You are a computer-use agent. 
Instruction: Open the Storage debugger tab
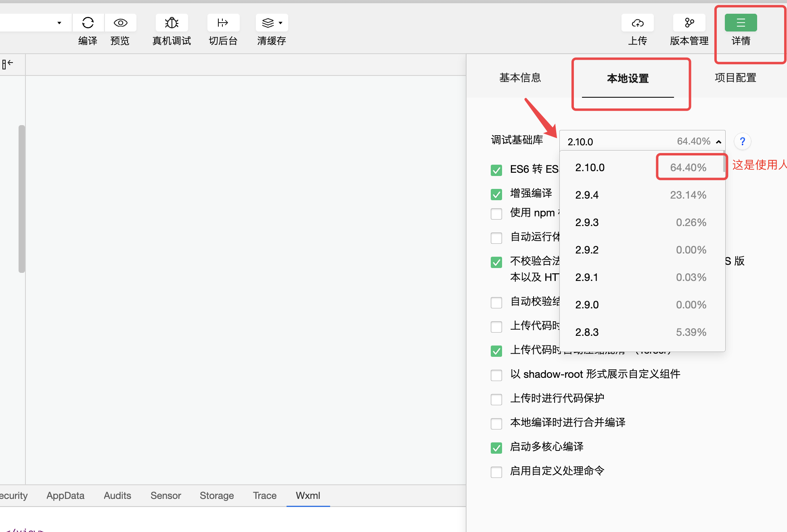click(x=217, y=495)
